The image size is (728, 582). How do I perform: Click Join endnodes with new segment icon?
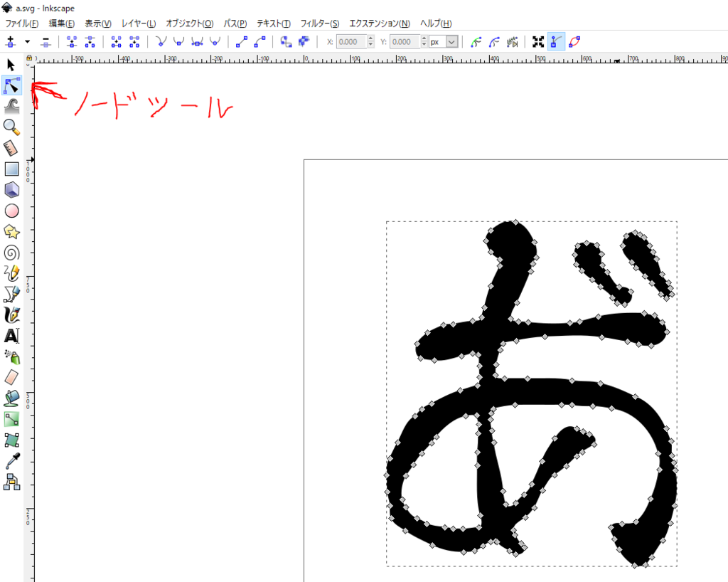(x=116, y=42)
